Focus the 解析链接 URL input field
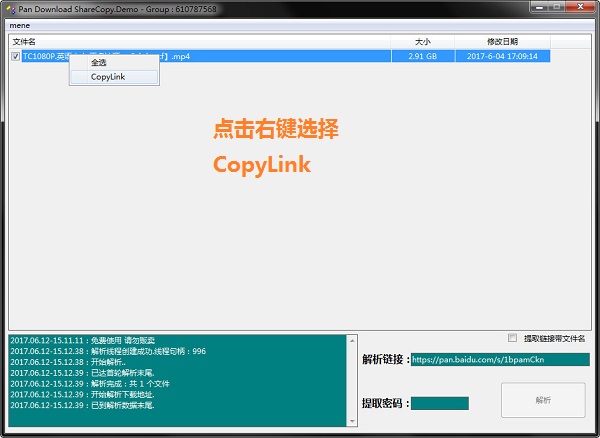600x438 pixels. point(500,360)
